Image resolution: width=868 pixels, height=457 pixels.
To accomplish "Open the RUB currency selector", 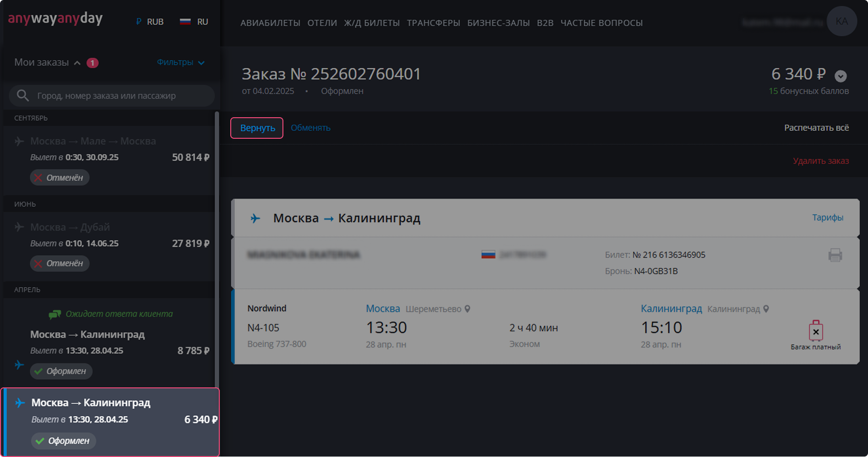I will tap(150, 22).
